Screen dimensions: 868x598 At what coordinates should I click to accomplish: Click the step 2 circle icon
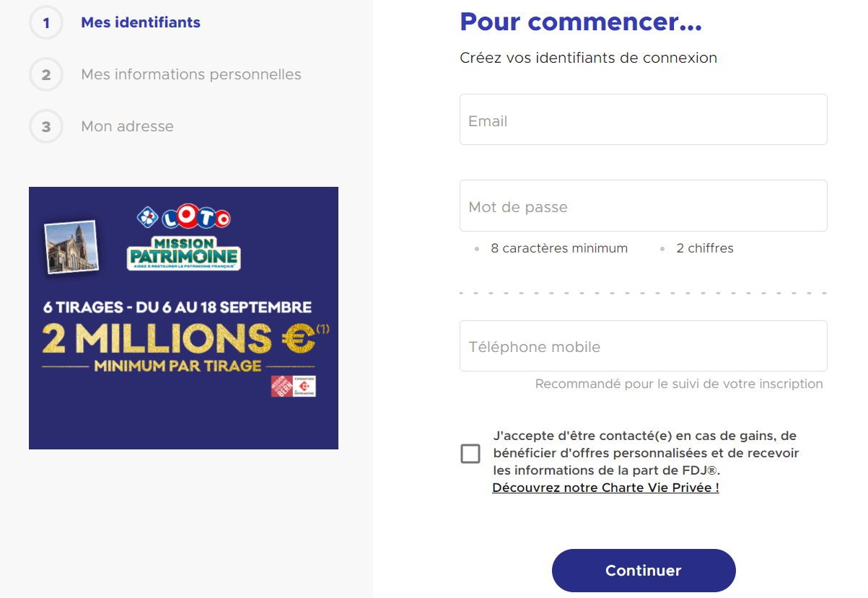pos(46,74)
